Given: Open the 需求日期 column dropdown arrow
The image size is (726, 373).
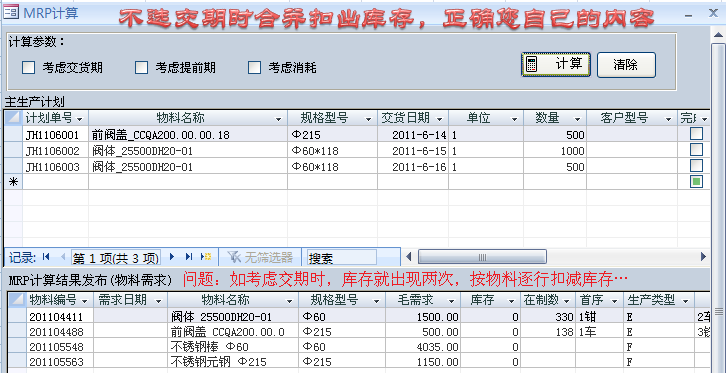Looking at the screenshot, I should tap(158, 301).
